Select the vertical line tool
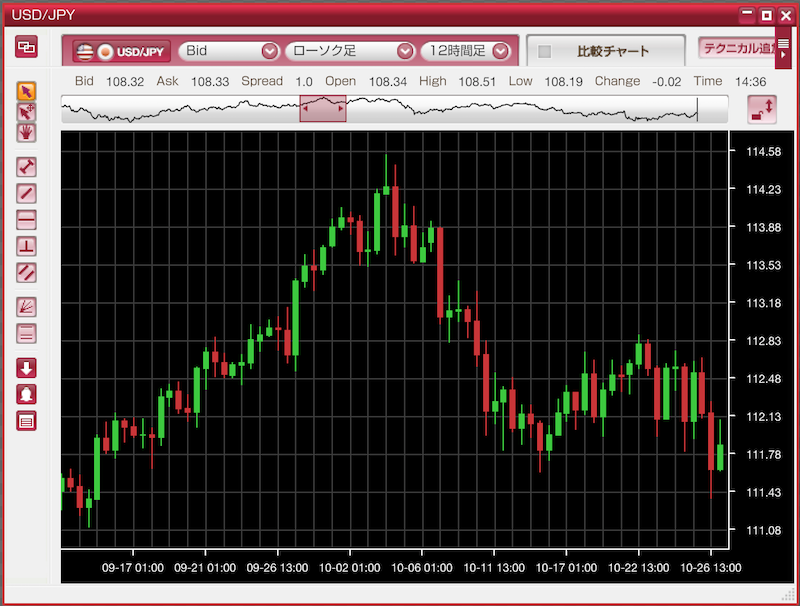Screen dimensions: 800x606 click(27, 245)
